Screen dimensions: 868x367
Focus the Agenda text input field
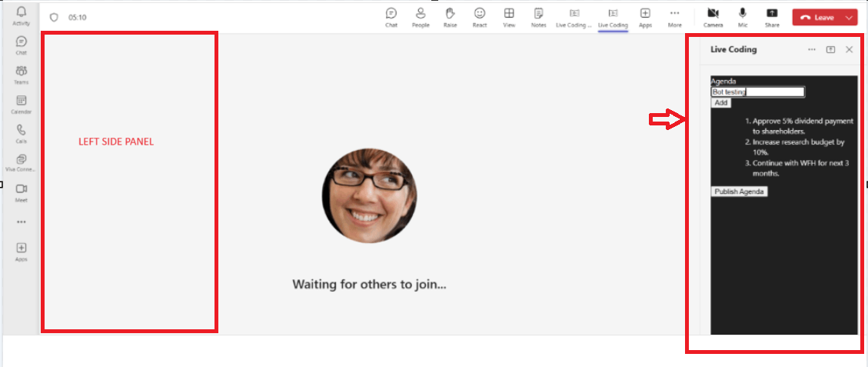click(758, 92)
